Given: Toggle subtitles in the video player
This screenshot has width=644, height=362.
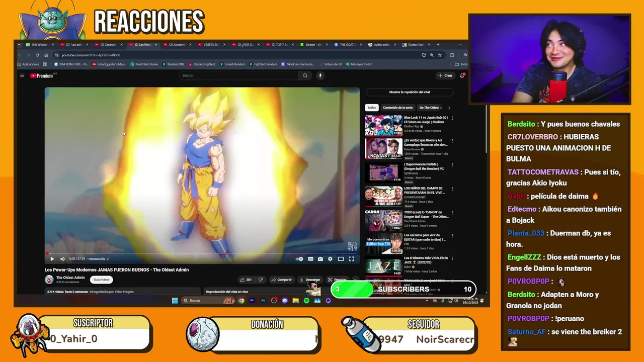Looking at the screenshot, I should pyautogui.click(x=310, y=259).
